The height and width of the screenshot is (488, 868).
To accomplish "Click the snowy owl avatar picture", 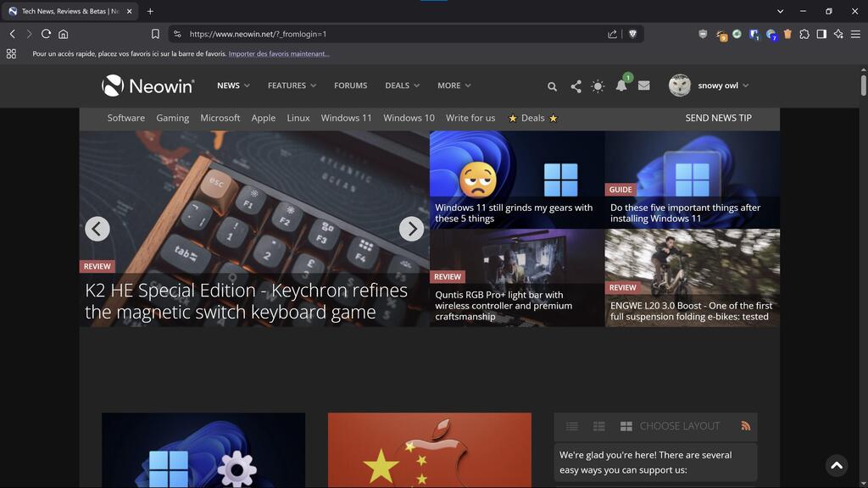I will point(680,86).
